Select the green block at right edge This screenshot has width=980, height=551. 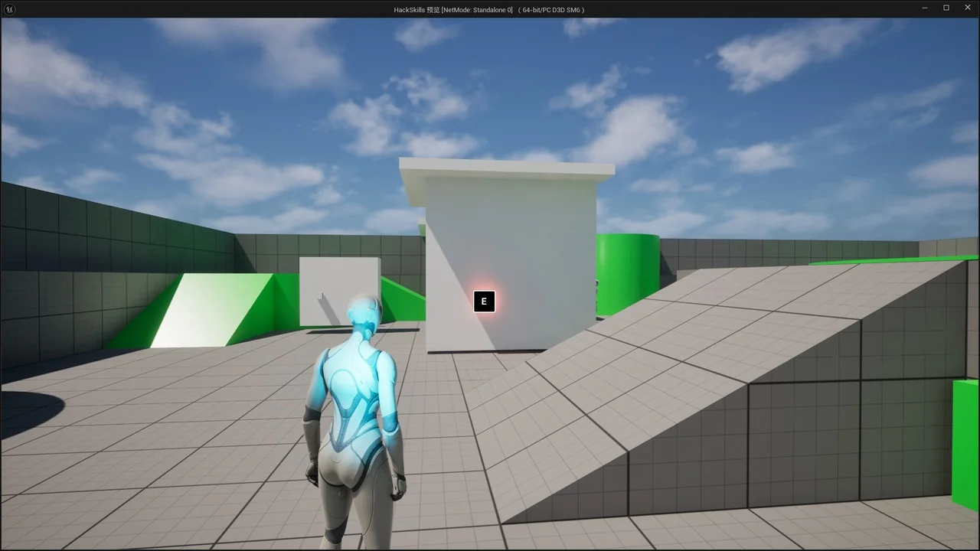coord(965,444)
